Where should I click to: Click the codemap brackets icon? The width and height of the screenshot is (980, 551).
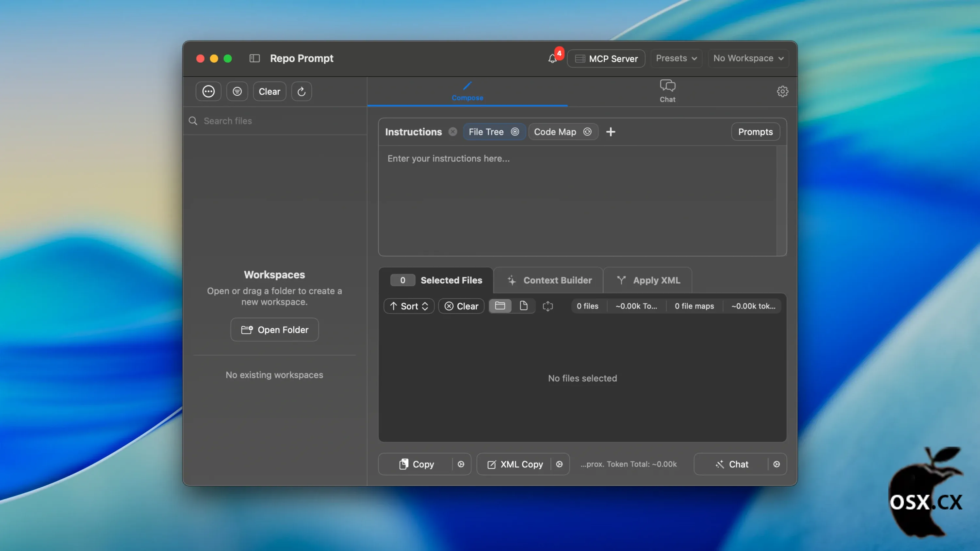tap(548, 306)
